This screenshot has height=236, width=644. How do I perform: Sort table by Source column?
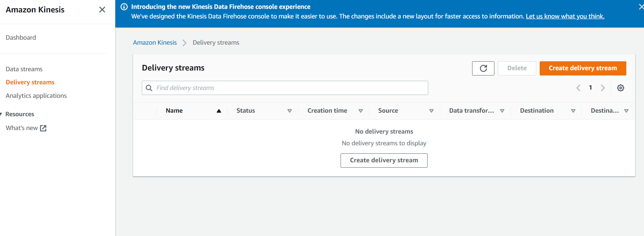click(x=431, y=111)
